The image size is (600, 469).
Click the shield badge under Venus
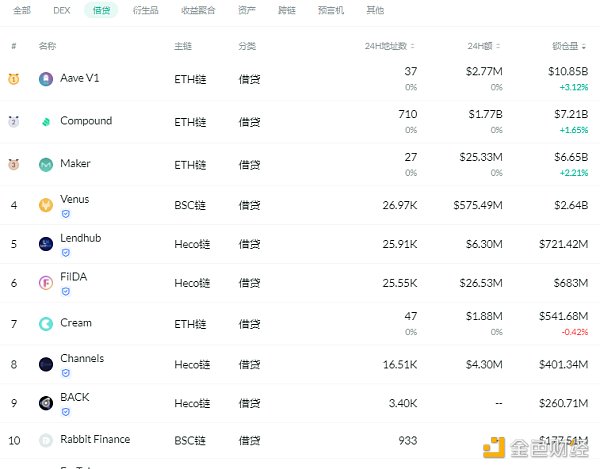click(66, 213)
